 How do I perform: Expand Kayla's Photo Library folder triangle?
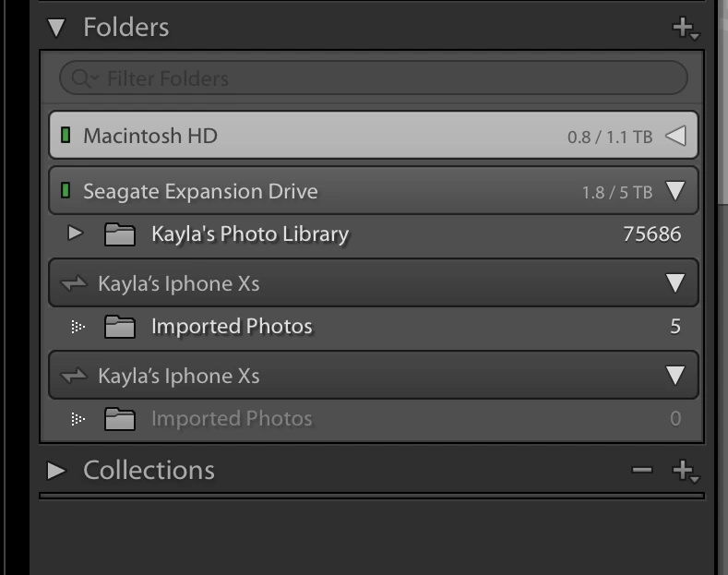coord(75,233)
